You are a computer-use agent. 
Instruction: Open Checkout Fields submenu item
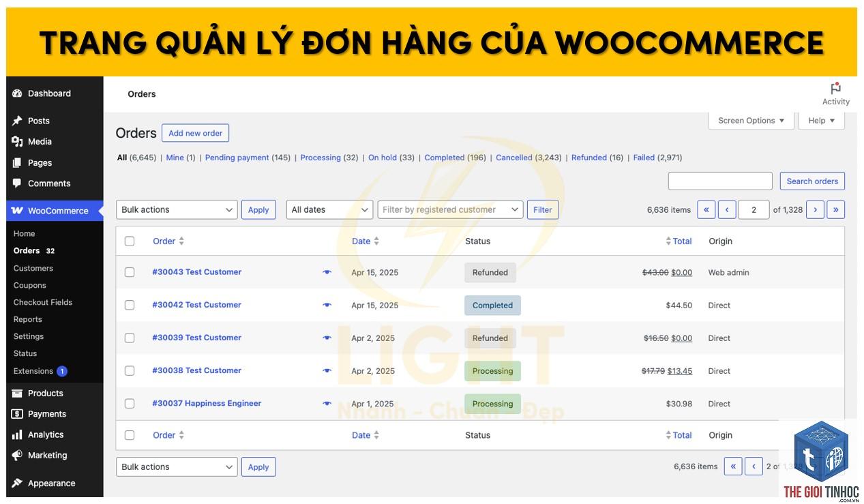click(43, 302)
